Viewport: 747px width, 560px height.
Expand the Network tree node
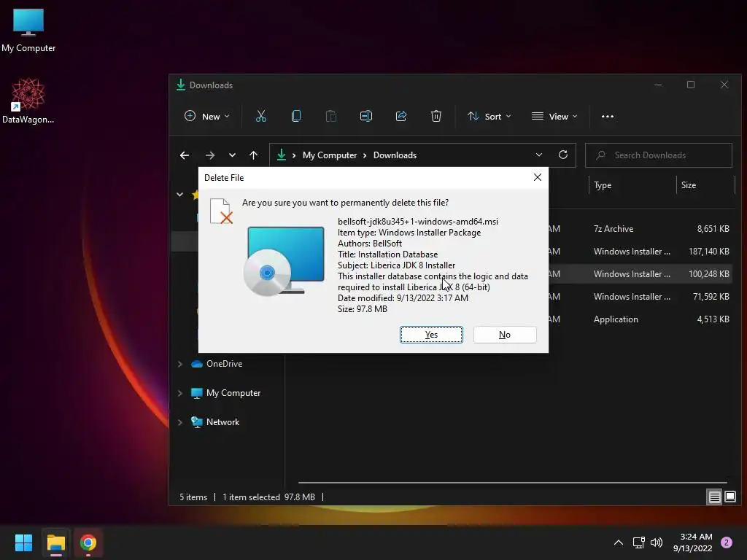point(180,422)
